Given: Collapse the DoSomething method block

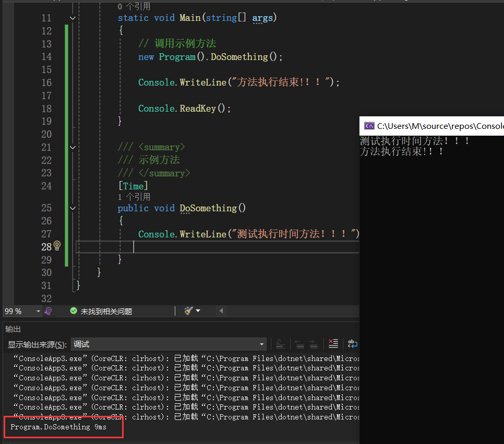Looking at the screenshot, I should (72, 208).
